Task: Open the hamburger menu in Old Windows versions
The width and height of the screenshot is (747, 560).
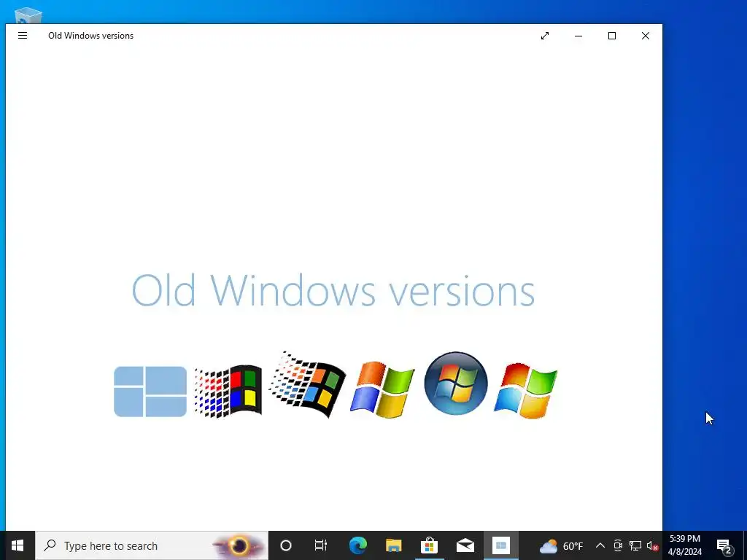Action: (23, 36)
